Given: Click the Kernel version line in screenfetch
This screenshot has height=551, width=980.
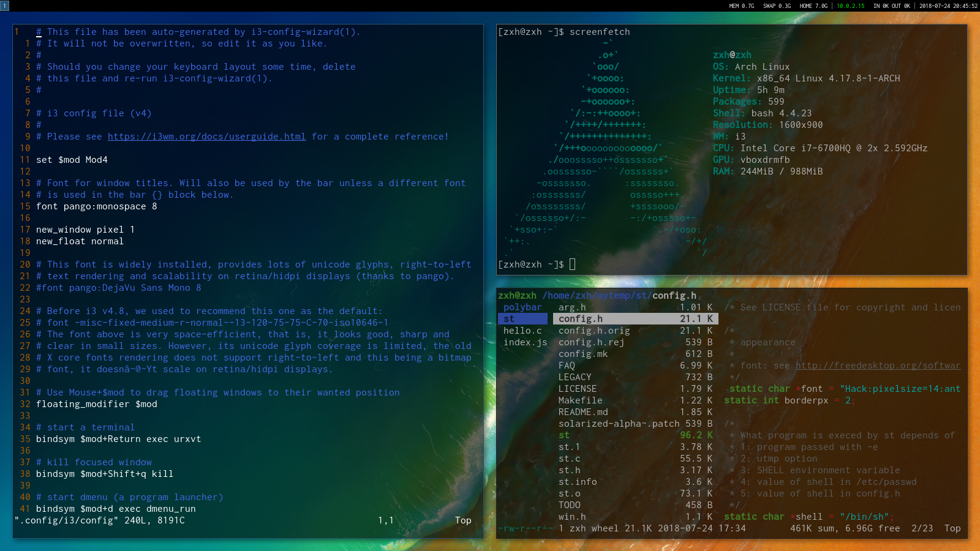Looking at the screenshot, I should tap(807, 78).
